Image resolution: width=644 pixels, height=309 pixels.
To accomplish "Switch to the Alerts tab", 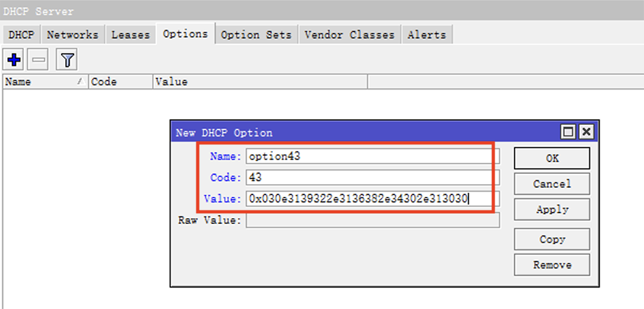I will (x=426, y=35).
